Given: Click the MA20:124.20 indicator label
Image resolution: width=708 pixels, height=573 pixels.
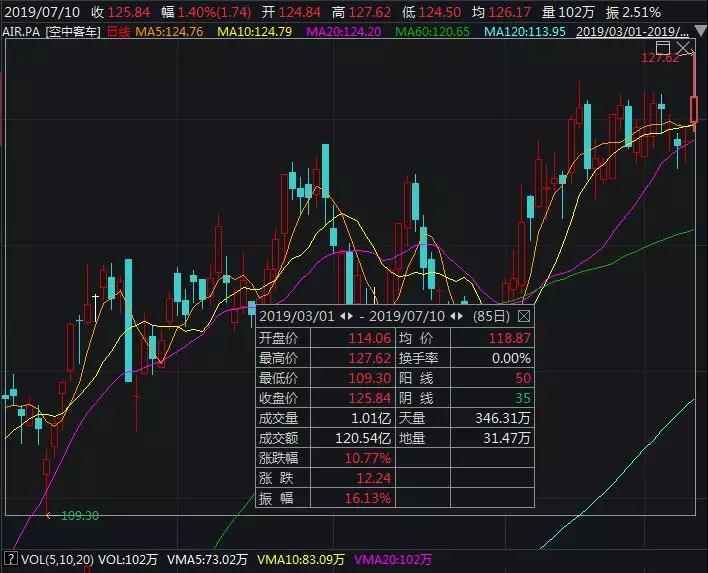Looking at the screenshot, I should pos(344,32).
